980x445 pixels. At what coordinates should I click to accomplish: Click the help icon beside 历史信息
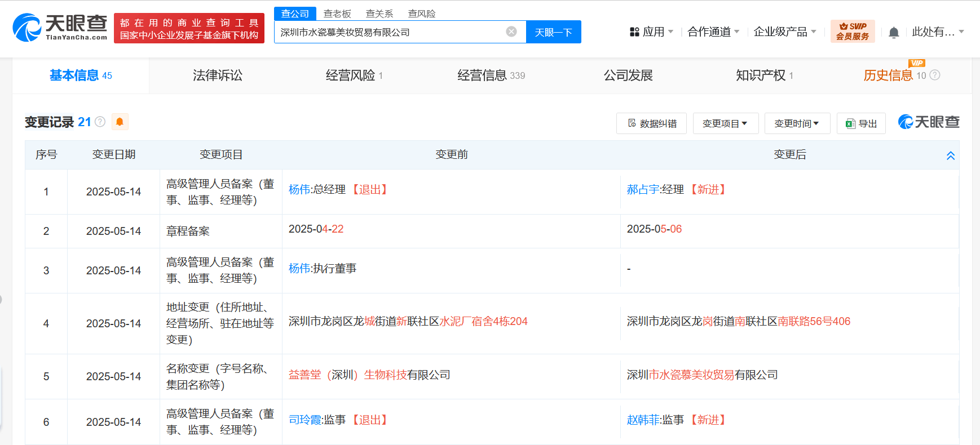(935, 75)
